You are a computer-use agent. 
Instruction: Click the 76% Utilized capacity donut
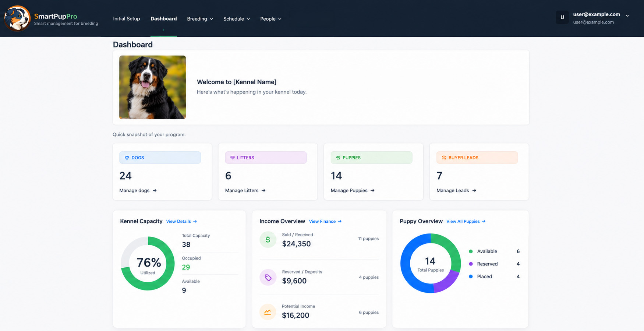[x=148, y=263]
